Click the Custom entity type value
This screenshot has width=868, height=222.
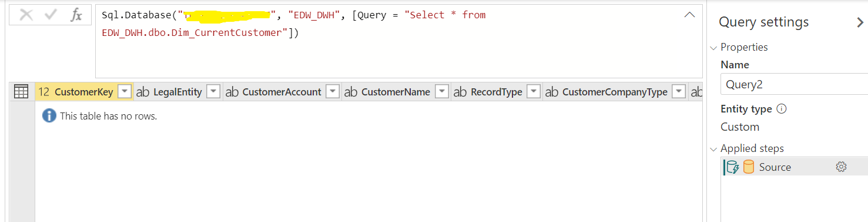pos(740,127)
